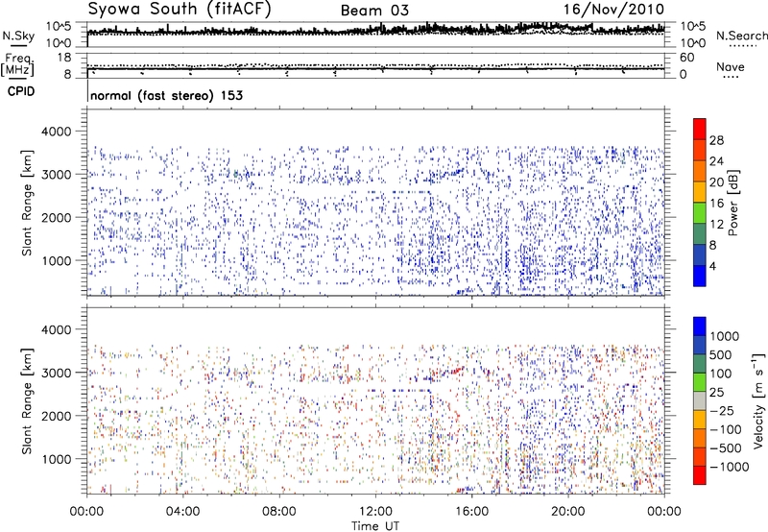The width and height of the screenshot is (768, 532).
Task: Click velocity colorbar tick label '-100'
Action: pos(726,429)
